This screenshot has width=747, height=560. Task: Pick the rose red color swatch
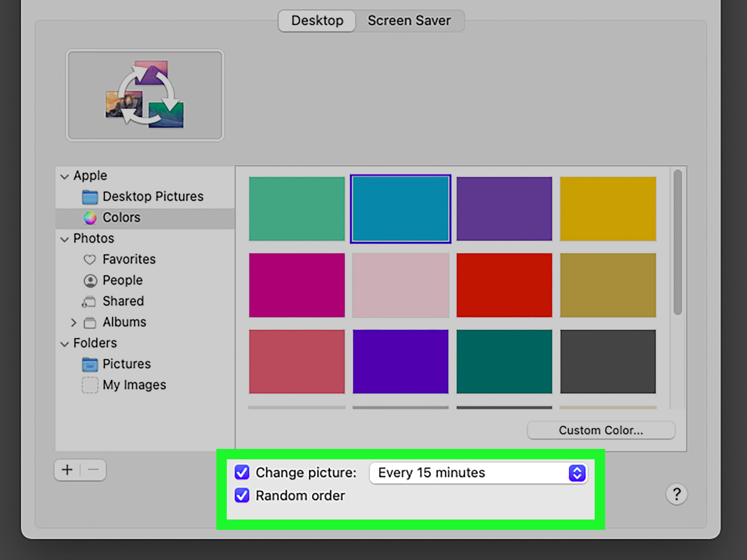click(297, 361)
